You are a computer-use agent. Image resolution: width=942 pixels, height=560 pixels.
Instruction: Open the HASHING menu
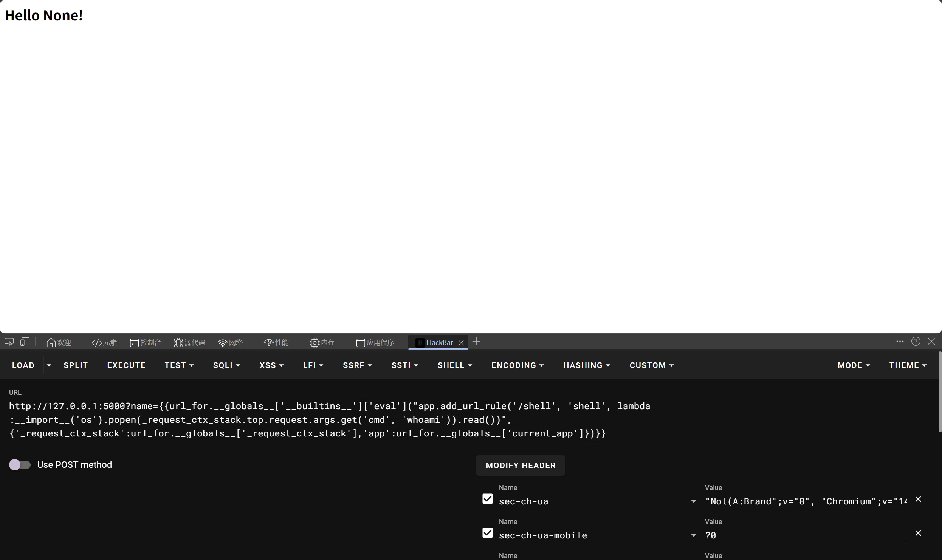click(x=587, y=365)
